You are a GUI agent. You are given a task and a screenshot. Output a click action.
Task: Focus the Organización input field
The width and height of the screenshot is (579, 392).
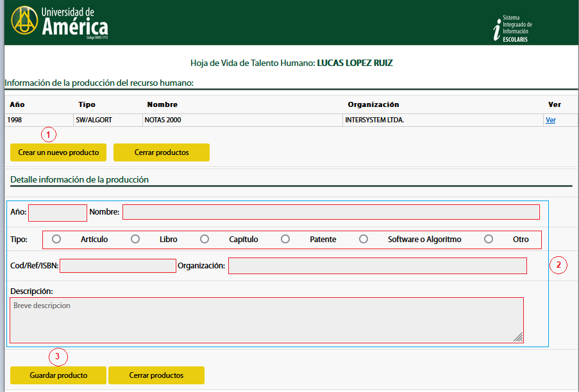click(378, 266)
